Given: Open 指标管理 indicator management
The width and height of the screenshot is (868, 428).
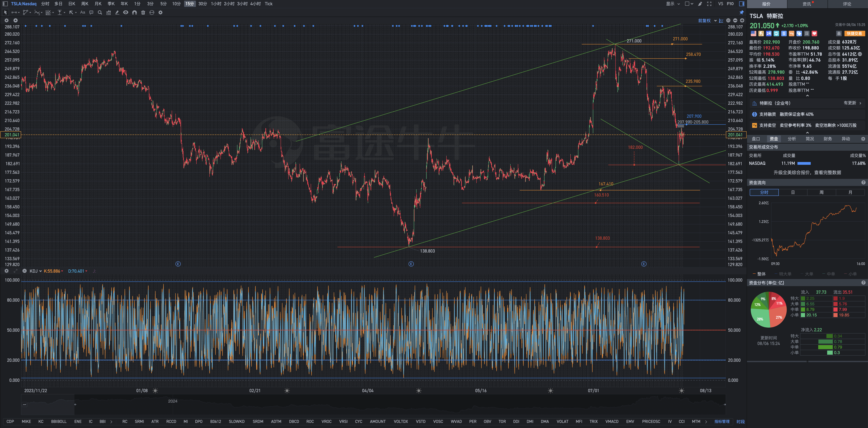Looking at the screenshot, I should (x=722, y=421).
